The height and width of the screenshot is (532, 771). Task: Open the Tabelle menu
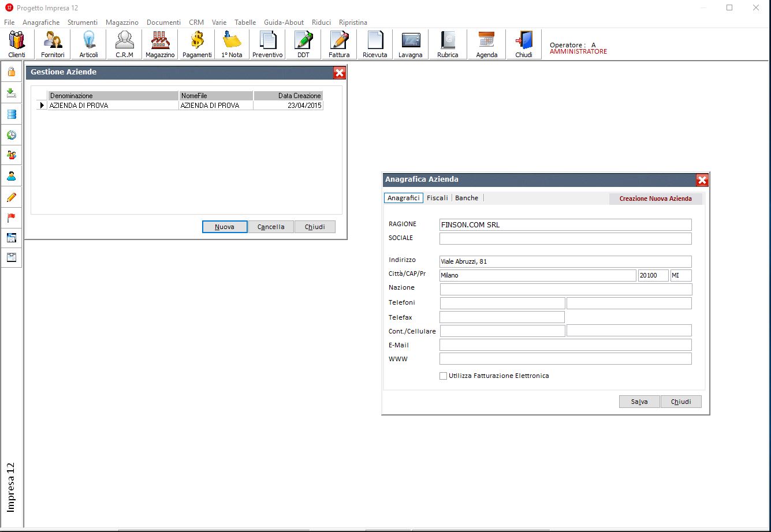coord(245,23)
